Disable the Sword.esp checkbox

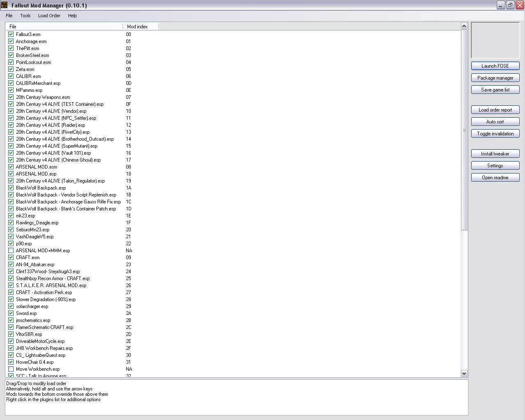tap(11, 313)
